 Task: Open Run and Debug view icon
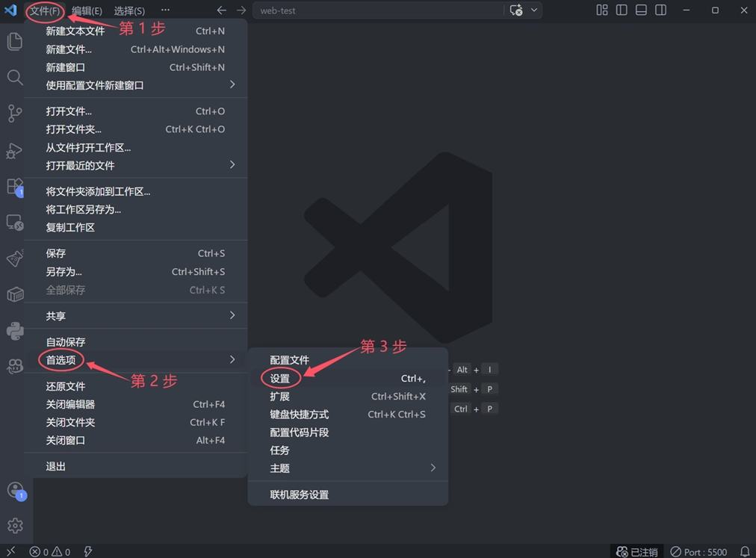coord(14,151)
